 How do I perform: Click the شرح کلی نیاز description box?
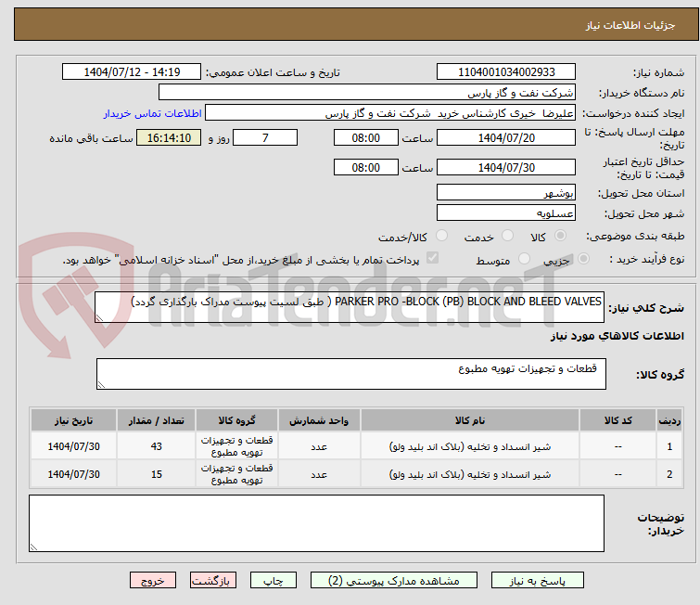350,307
